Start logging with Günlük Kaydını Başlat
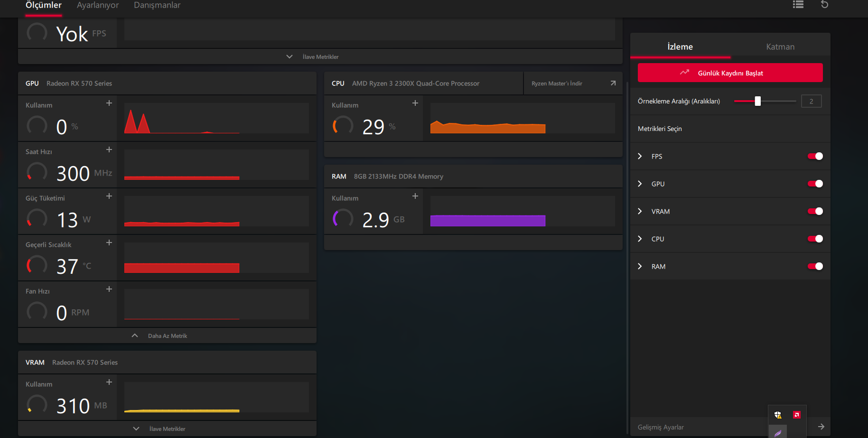868x438 pixels. [x=730, y=73]
